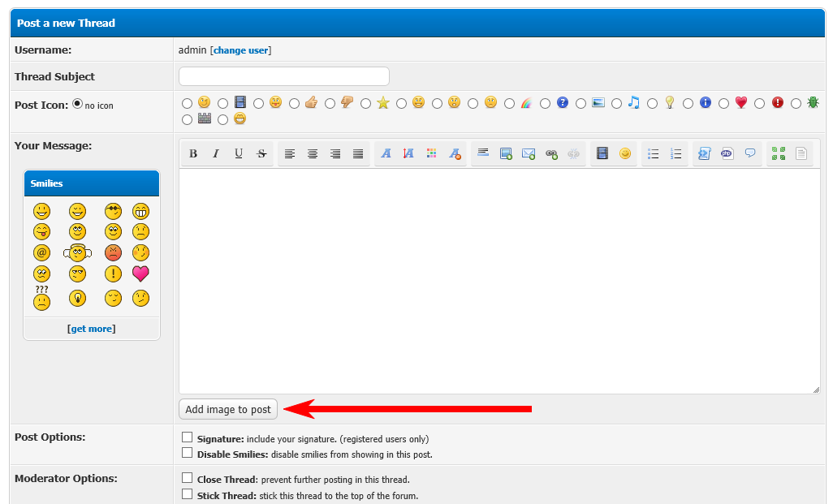Viewport: 833px width, 504px height.
Task: Select the 'no icon' radio button
Action: tap(78, 104)
